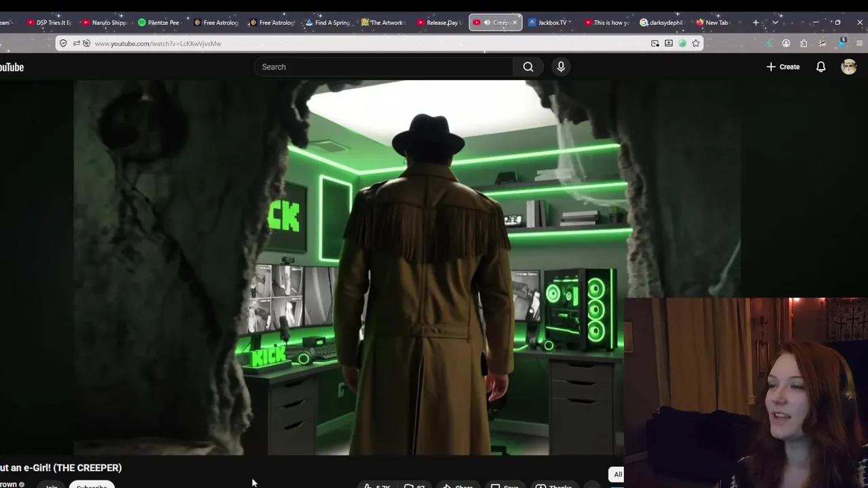Open the YouTube account avatar menu
The width and height of the screenshot is (868, 488).
pos(849,66)
